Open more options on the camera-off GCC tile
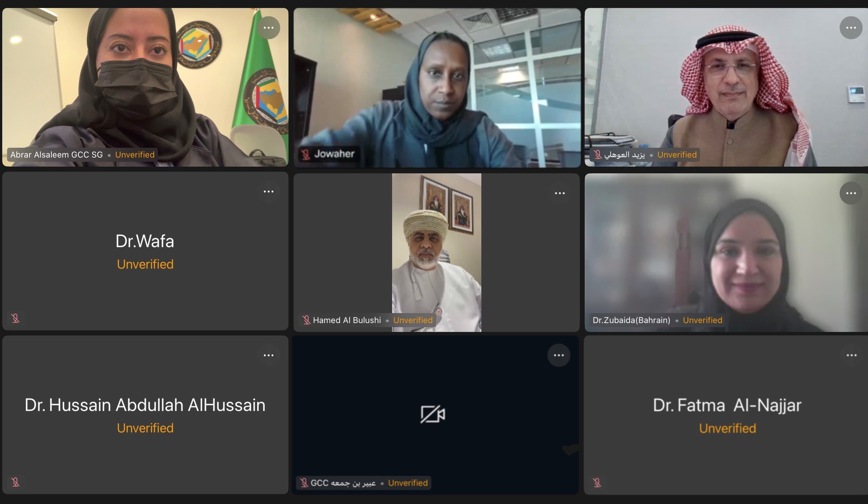This screenshot has height=504, width=868. (x=559, y=355)
